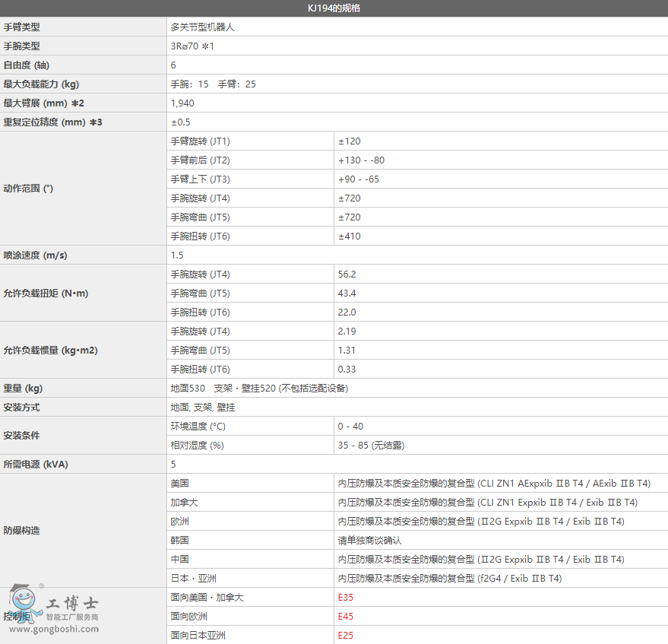Select the 喷涂速度 1.5 value
The image size is (668, 644).
(x=177, y=255)
